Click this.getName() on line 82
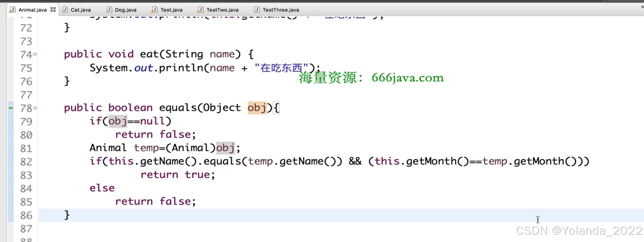The width and height of the screenshot is (644, 242). coord(152,161)
